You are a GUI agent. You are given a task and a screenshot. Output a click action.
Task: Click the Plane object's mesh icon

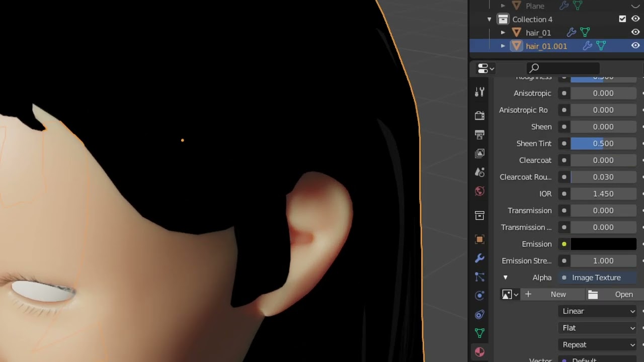click(516, 6)
